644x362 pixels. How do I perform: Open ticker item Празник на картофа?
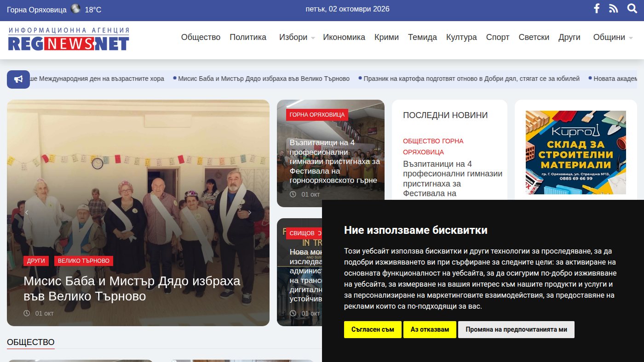click(471, 79)
